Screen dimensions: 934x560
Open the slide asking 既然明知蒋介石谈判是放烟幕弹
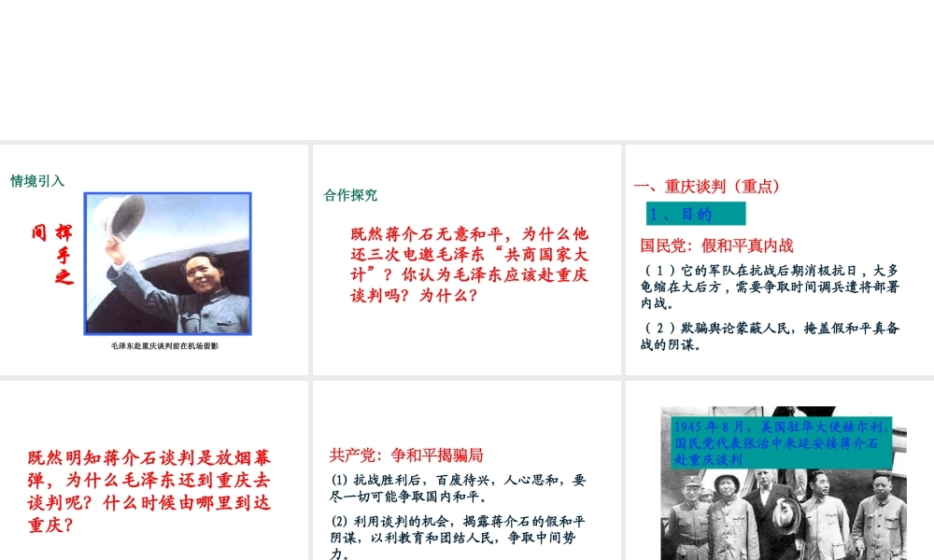click(154, 470)
